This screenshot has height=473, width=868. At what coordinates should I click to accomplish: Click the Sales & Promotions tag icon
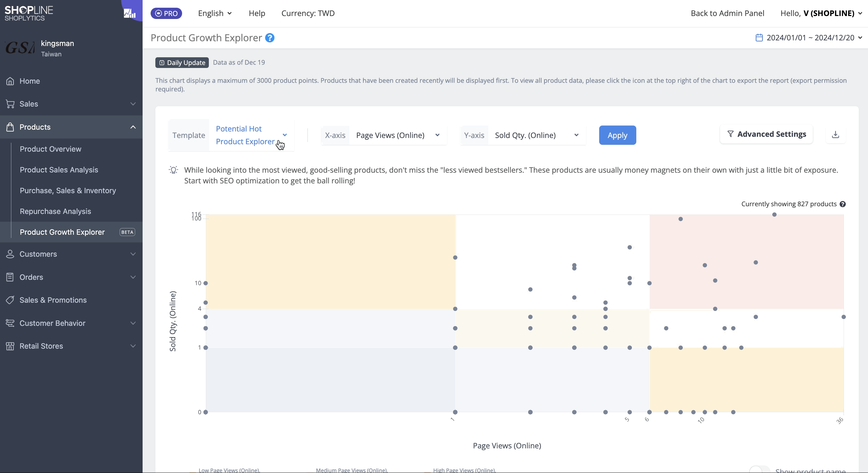[10, 300]
